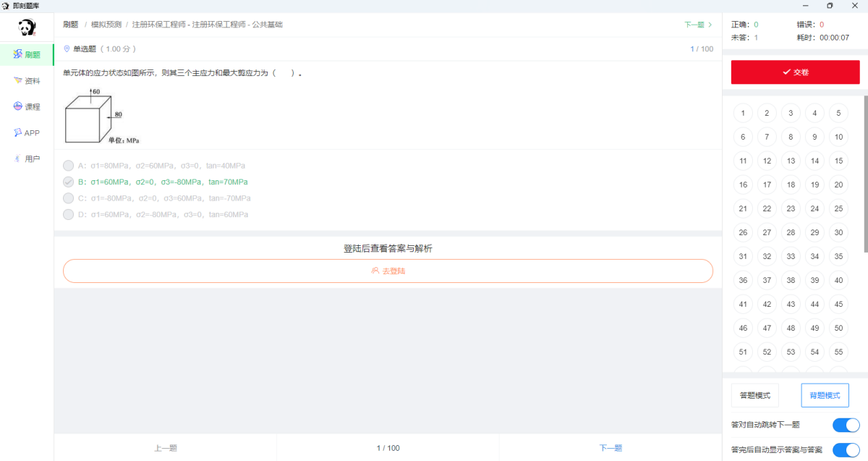Screen dimensions: 868x461
Task: Toggle 答完后自动显示答案 switch
Action: tap(846, 450)
